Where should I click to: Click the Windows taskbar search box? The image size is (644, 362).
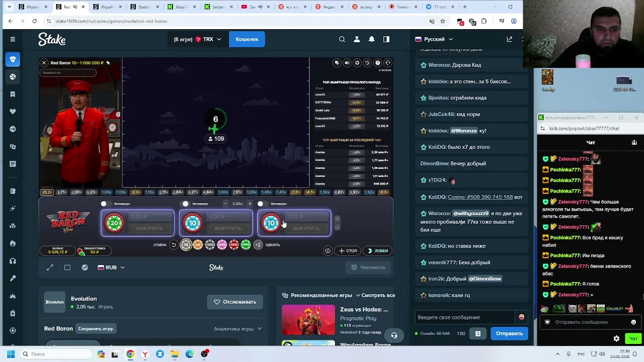coord(55,354)
